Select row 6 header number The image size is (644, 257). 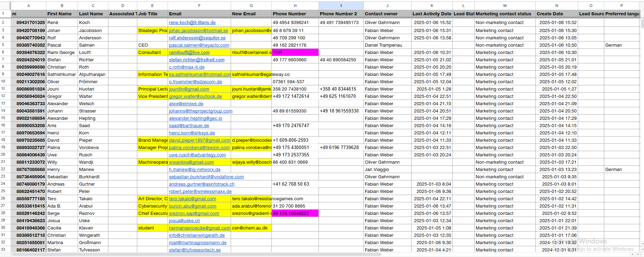(3, 52)
